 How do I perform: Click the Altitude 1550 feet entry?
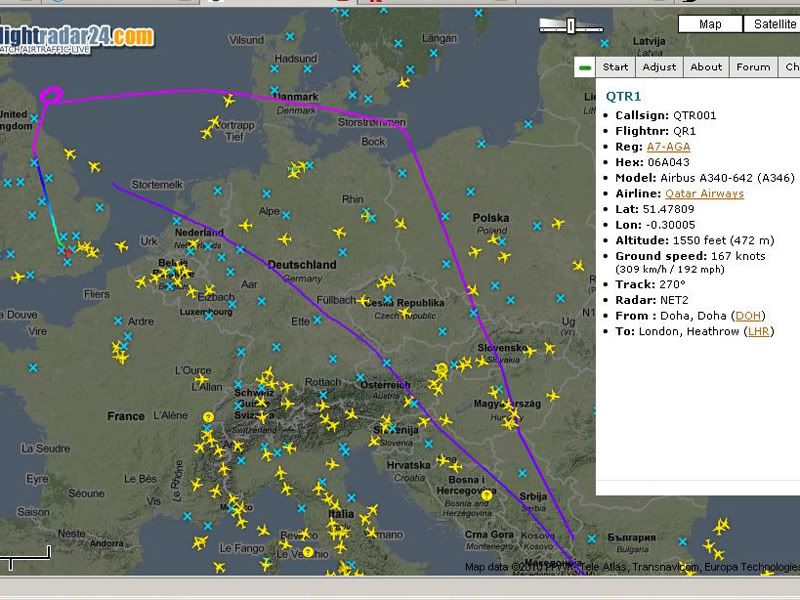(695, 240)
